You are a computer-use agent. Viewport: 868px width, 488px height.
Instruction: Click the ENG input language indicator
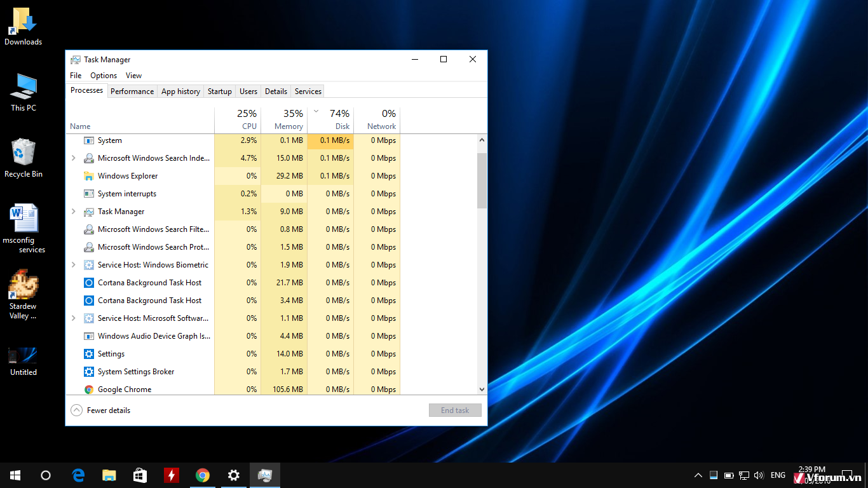[778, 475]
